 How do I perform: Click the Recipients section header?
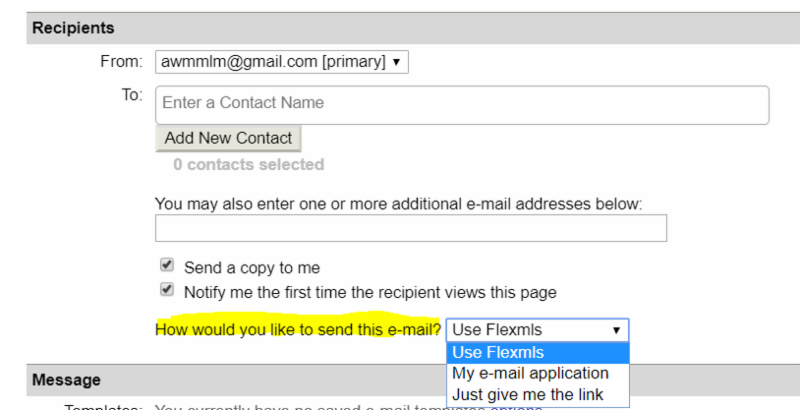(x=73, y=28)
